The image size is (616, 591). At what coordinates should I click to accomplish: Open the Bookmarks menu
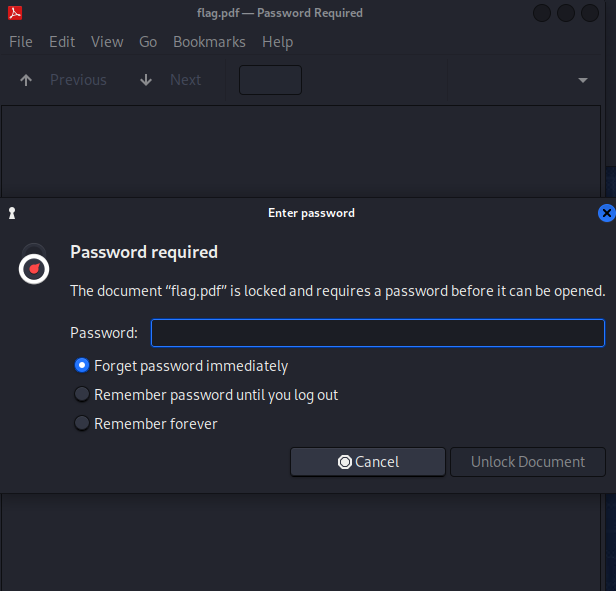(209, 42)
